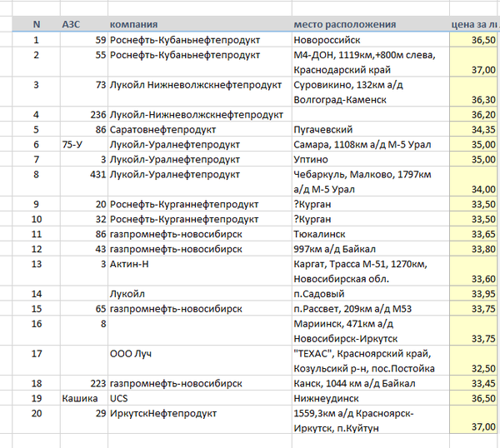
Task: Select the 'компания' column header cell
Action: pos(200,24)
